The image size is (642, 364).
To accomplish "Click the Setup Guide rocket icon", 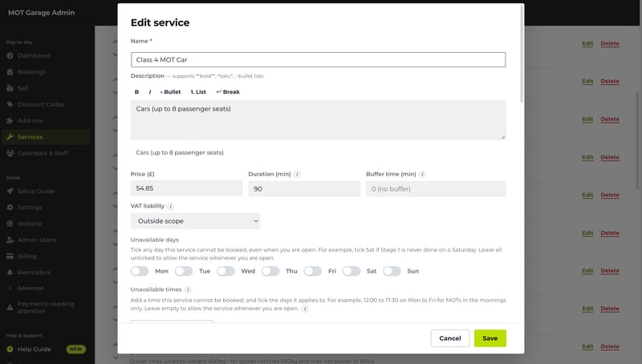I will click(10, 191).
